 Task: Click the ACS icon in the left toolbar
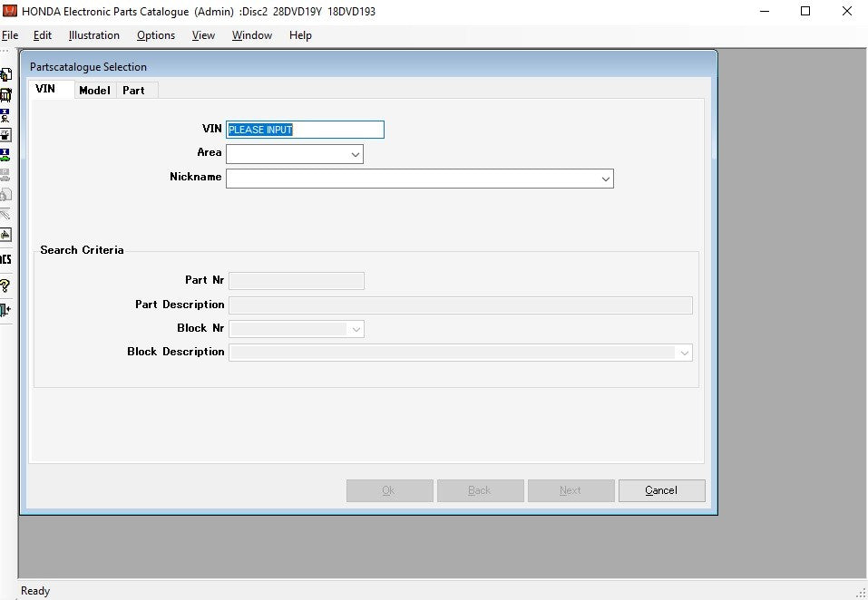(5, 259)
